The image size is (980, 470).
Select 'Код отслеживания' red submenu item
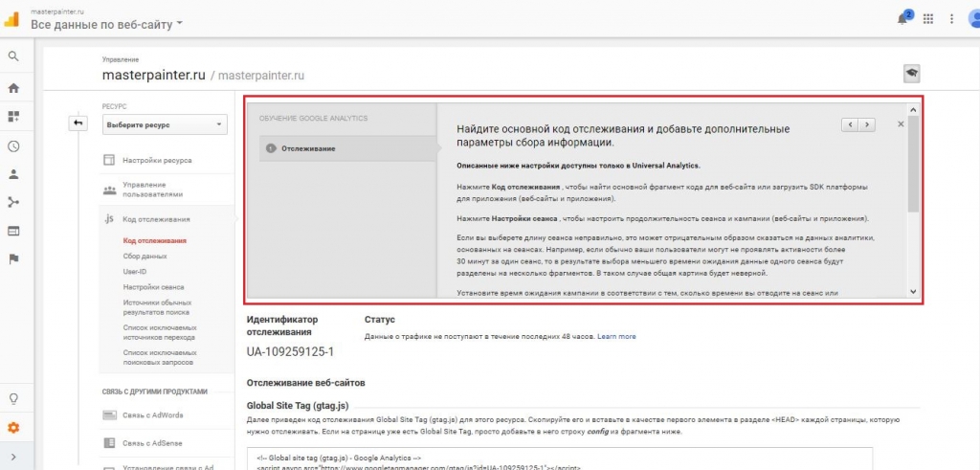[x=155, y=240]
